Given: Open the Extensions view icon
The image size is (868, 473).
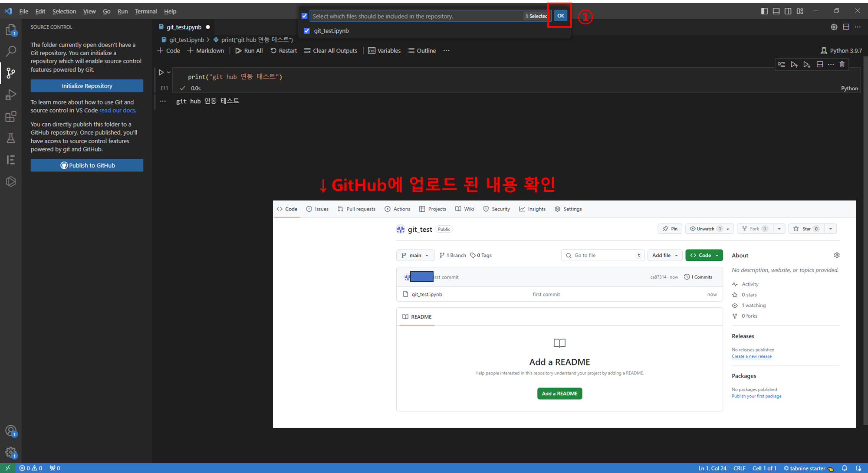Looking at the screenshot, I should point(11,116).
